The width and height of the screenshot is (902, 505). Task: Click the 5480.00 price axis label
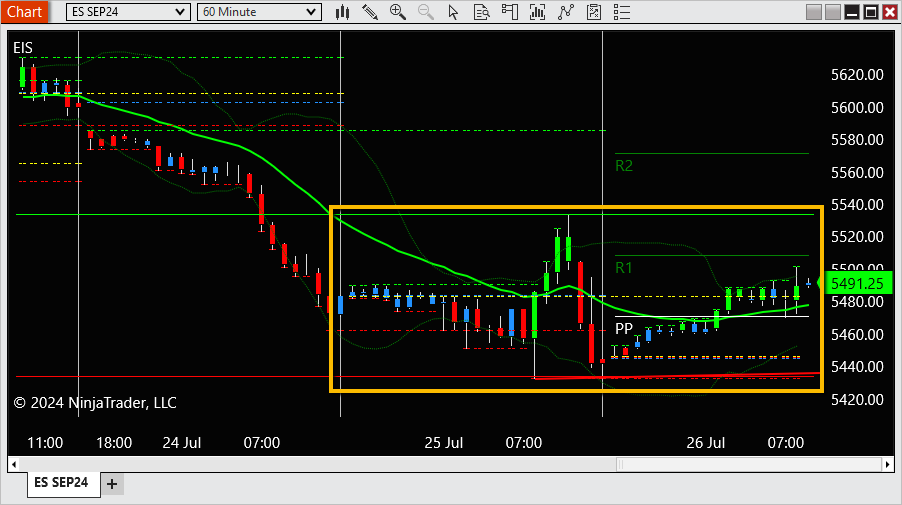coord(857,302)
